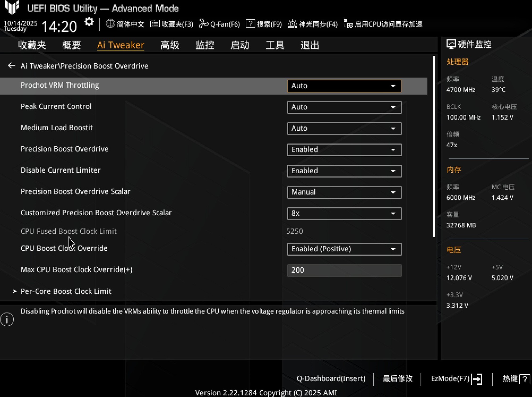Click the back arrow next to Ai Tweaker path
The width and height of the screenshot is (532, 397).
tap(11, 66)
